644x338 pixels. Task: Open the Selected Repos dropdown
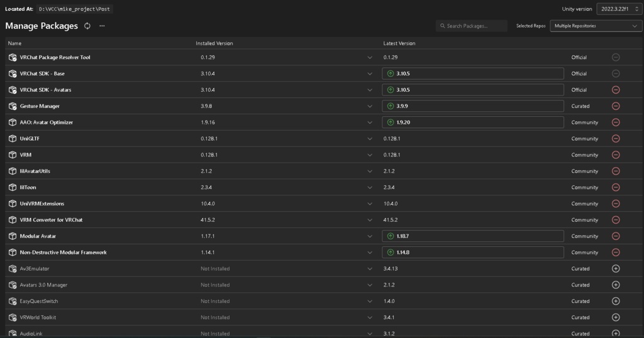[x=596, y=26]
